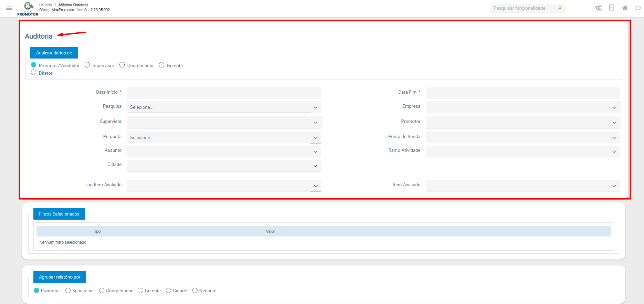The height and width of the screenshot is (304, 644).
Task: Group report by Promotor
Action: 36,291
